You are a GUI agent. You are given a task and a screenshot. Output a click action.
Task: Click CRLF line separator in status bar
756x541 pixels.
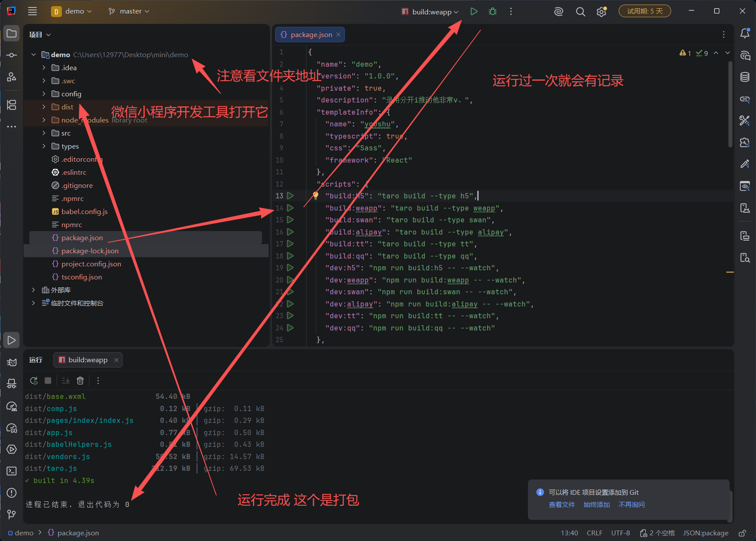pos(594,533)
